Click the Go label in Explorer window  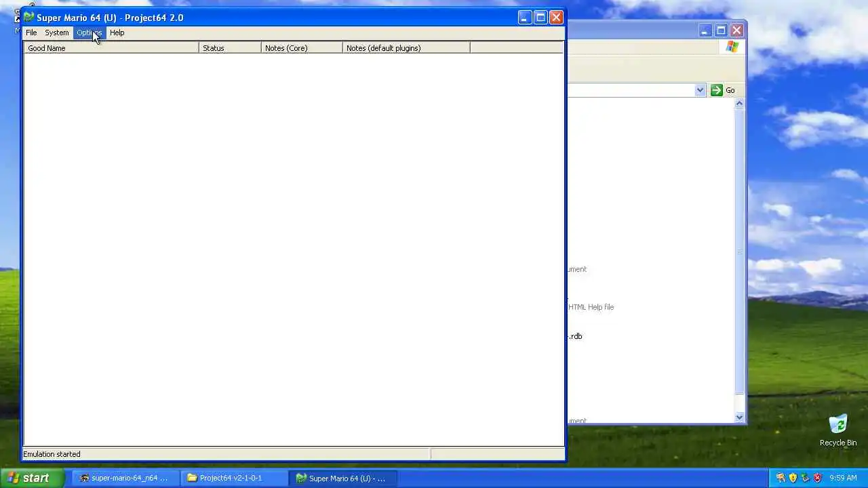(730, 90)
